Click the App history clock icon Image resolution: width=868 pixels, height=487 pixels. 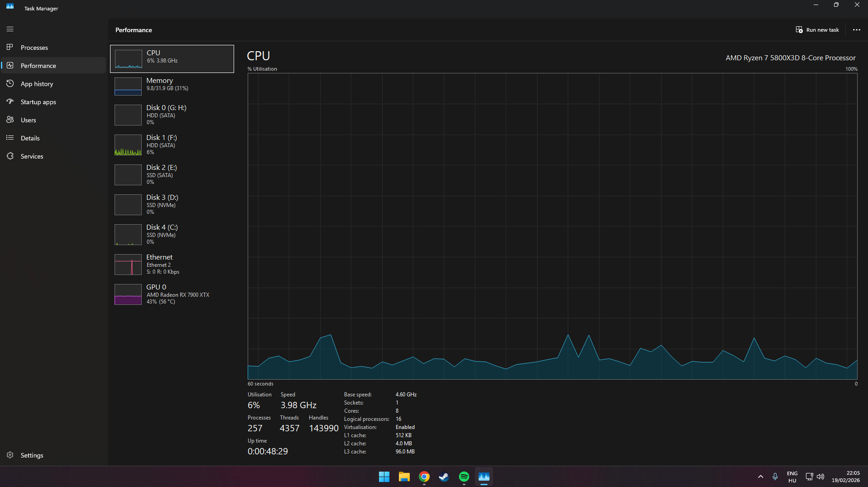10,83
